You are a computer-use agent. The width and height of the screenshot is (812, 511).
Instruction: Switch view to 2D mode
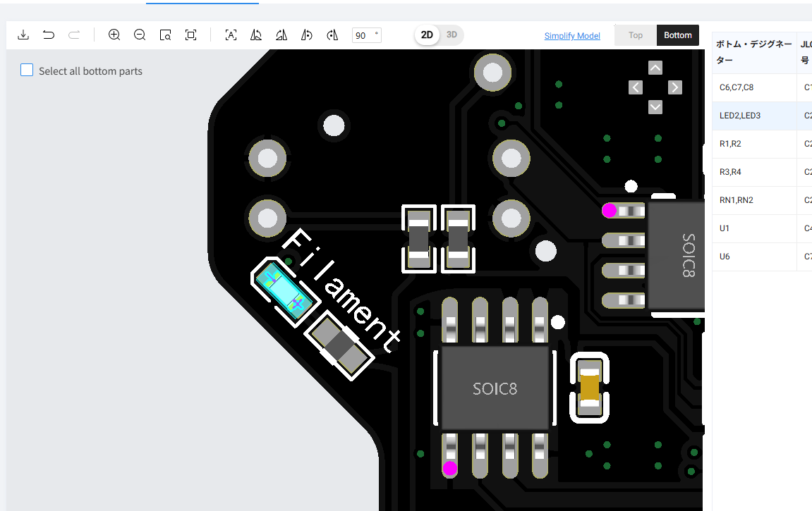(427, 35)
